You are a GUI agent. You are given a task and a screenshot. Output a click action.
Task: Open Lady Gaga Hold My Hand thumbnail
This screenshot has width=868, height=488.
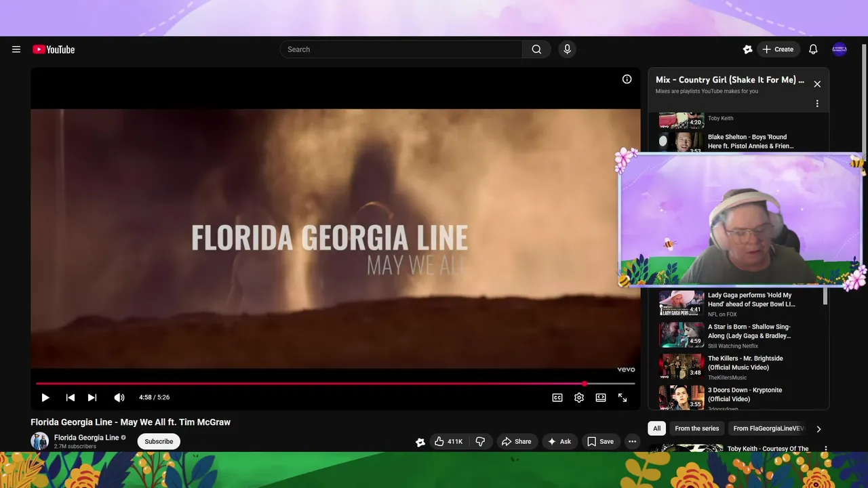[682, 303]
